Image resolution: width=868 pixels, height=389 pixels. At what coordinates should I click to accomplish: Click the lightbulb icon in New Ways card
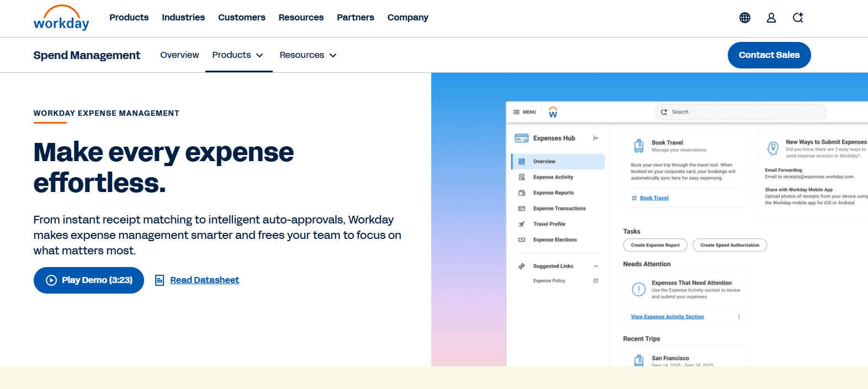click(773, 148)
